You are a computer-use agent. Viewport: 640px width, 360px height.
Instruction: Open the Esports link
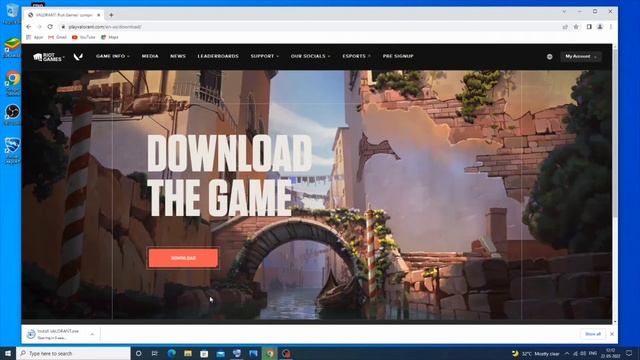(x=356, y=56)
